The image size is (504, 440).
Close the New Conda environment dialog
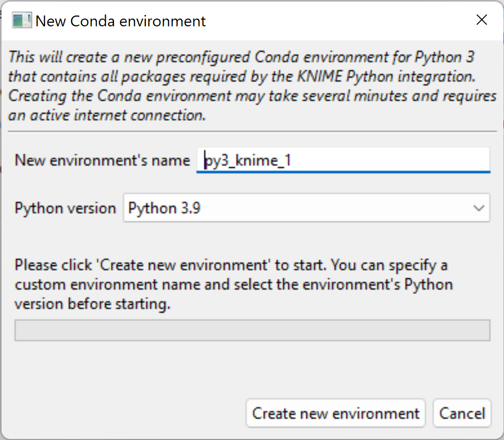click(x=481, y=20)
